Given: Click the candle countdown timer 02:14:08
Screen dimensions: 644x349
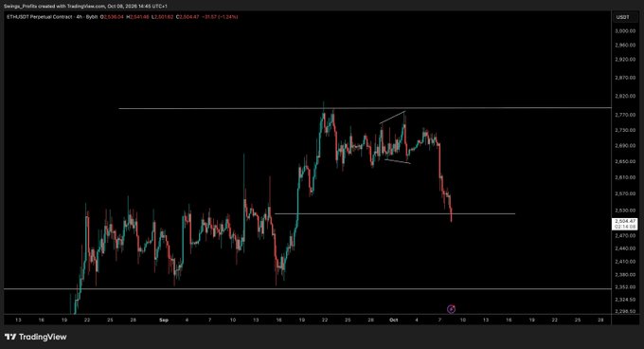Looking at the screenshot, I should (x=625, y=227).
